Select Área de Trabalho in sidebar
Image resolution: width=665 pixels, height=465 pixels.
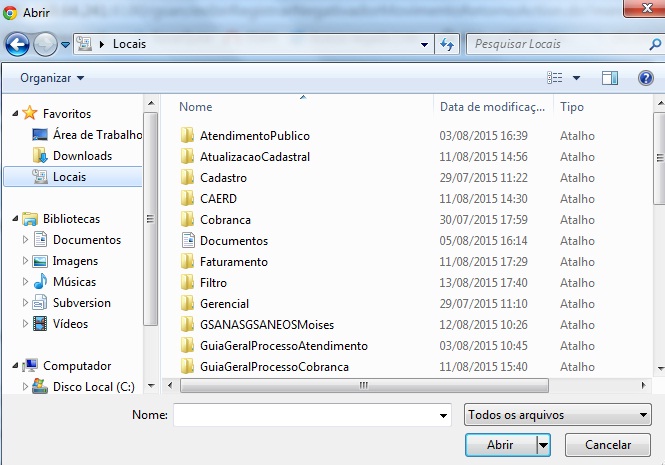[87, 135]
